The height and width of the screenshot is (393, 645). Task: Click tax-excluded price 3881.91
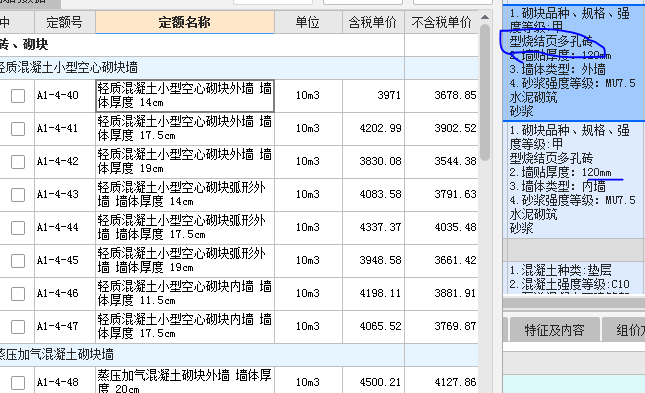[455, 293]
